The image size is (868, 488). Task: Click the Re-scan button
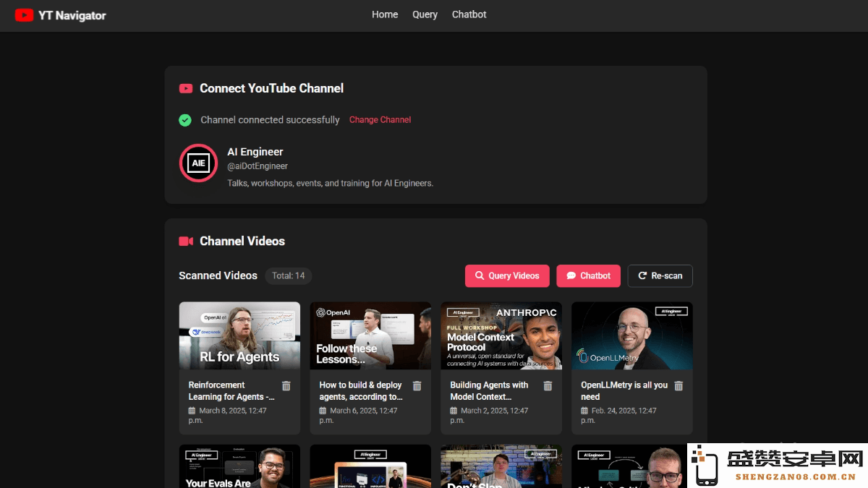660,275
